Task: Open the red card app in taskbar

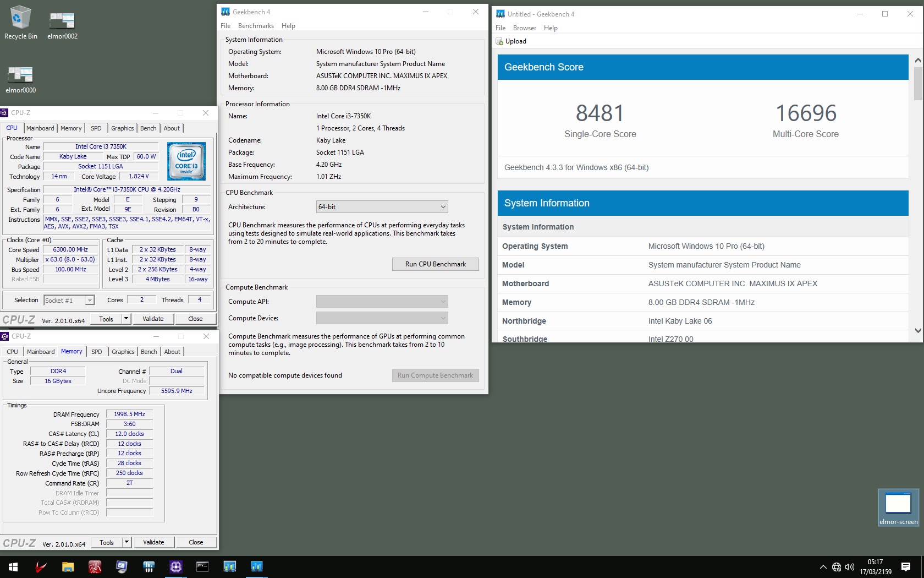Action: [x=95, y=566]
